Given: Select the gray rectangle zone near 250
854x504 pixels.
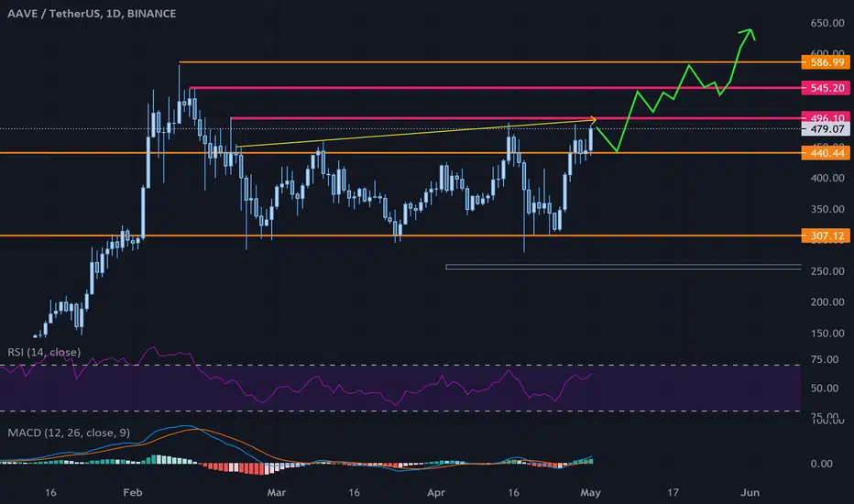Looking at the screenshot, I should tap(623, 267).
